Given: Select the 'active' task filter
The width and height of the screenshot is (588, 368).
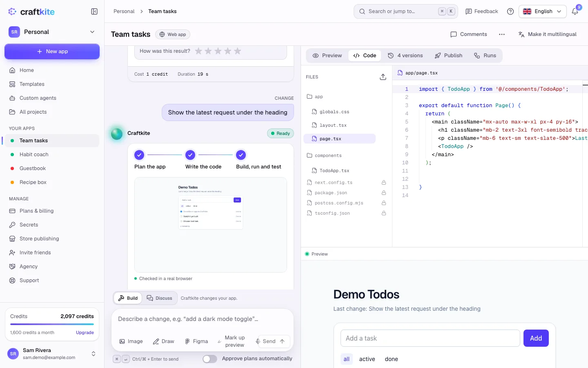Looking at the screenshot, I should point(367,359).
